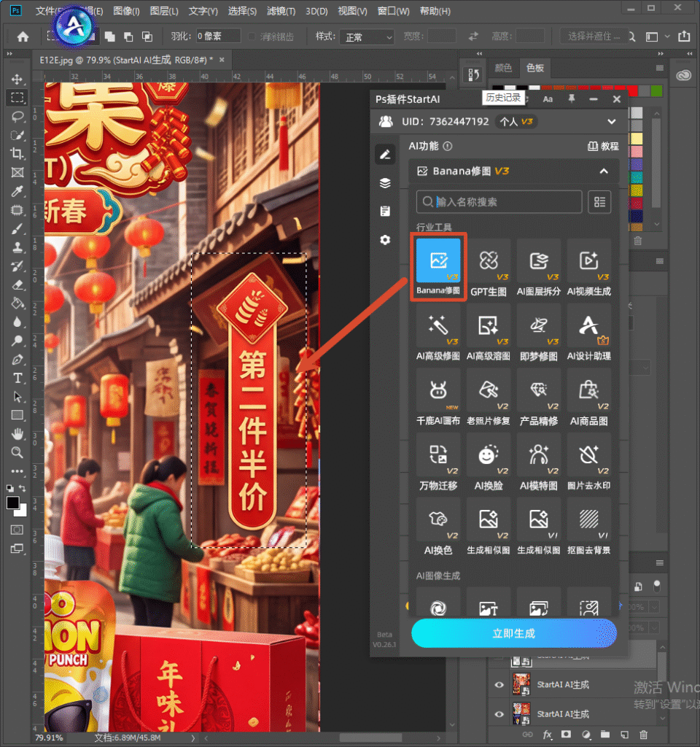The height and width of the screenshot is (747, 700).
Task: Select the Clone Stamp tool
Action: click(17, 248)
